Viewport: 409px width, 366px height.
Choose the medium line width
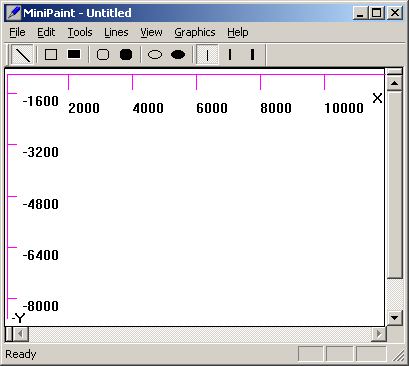pyautogui.click(x=230, y=55)
